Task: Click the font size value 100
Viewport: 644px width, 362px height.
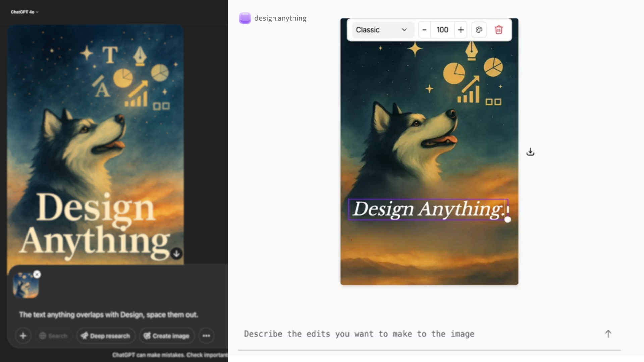Action: click(x=442, y=30)
